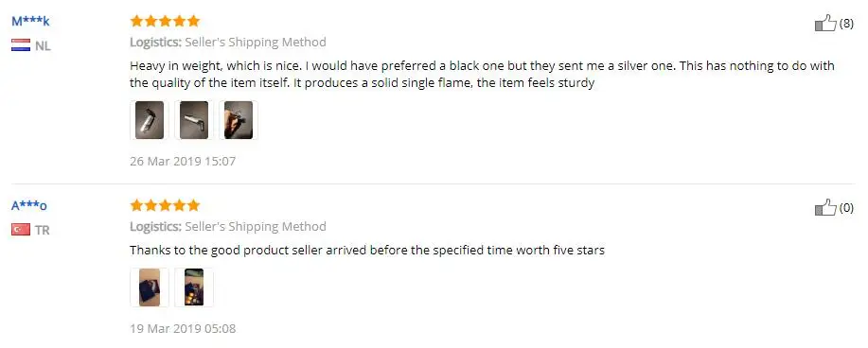Open second photo in A***o's review
Screen dimensions: 868x348
pyautogui.click(x=194, y=287)
